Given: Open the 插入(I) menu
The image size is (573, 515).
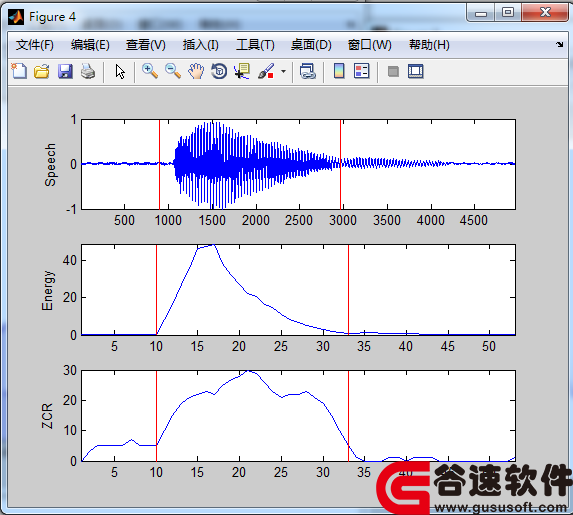Looking at the screenshot, I should coord(201,45).
